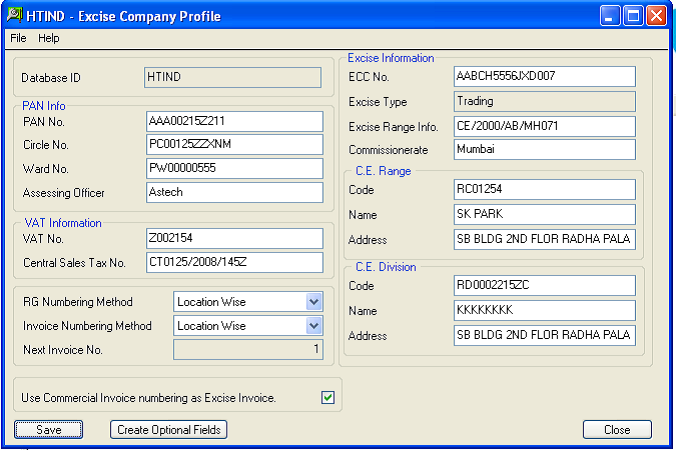
Task: Click the 'C.E. Division' group label
Action: point(386,267)
